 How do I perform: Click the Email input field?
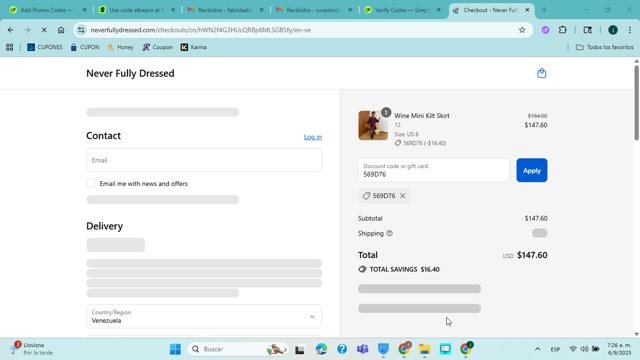(x=204, y=160)
